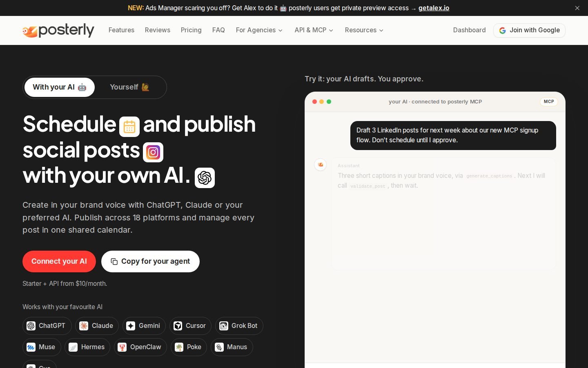Click the Try it: your AI drafts heading

tap(364, 79)
